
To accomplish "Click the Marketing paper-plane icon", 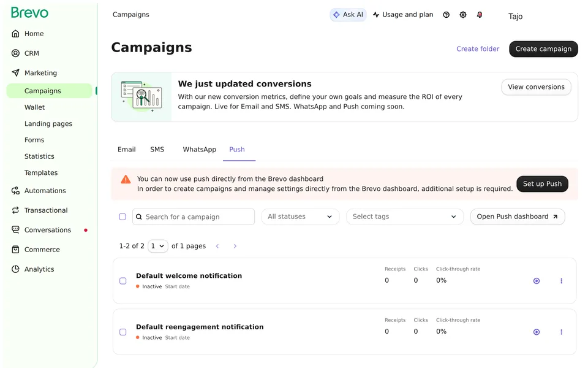I will [x=15, y=73].
